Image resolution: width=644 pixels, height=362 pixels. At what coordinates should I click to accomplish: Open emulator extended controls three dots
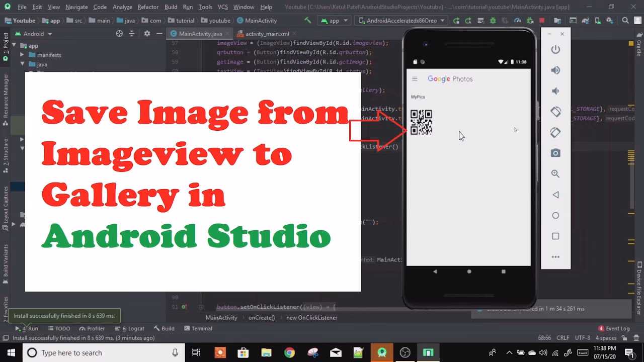point(555,257)
